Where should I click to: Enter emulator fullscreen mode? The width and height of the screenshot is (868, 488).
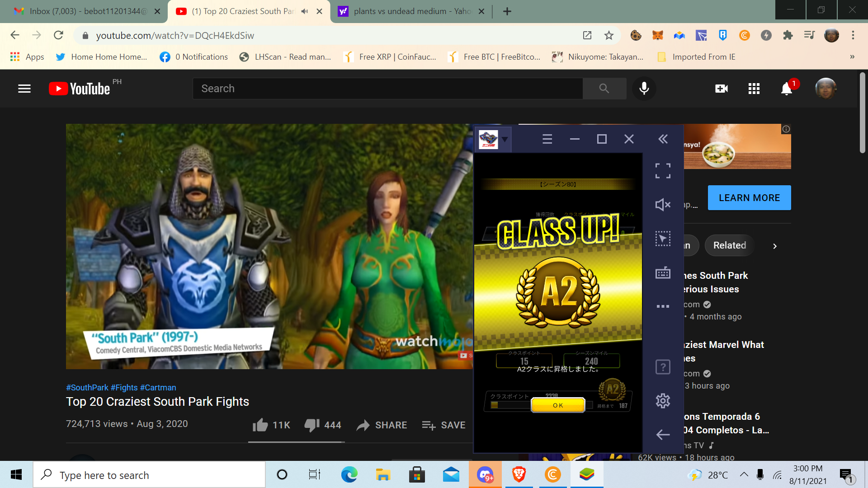click(x=663, y=171)
